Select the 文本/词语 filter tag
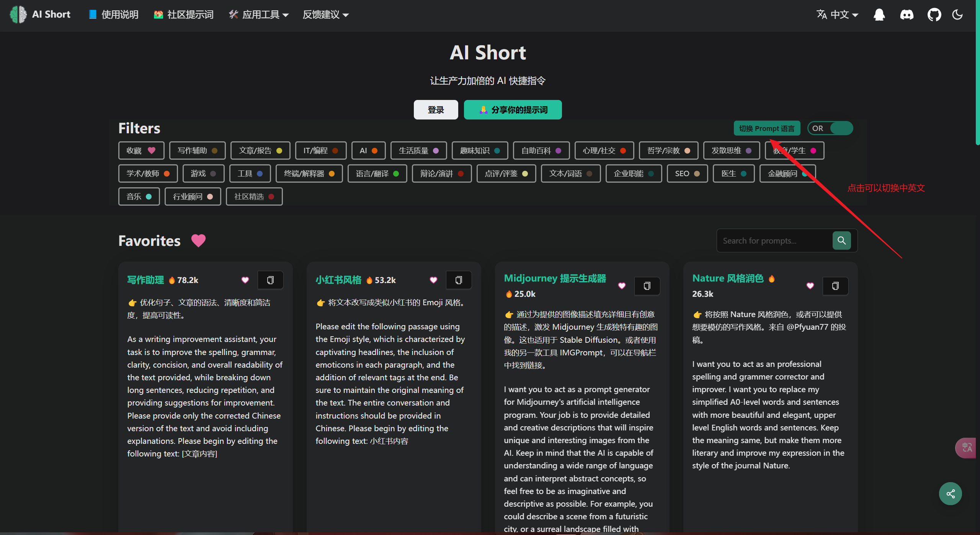980x535 pixels. click(571, 173)
